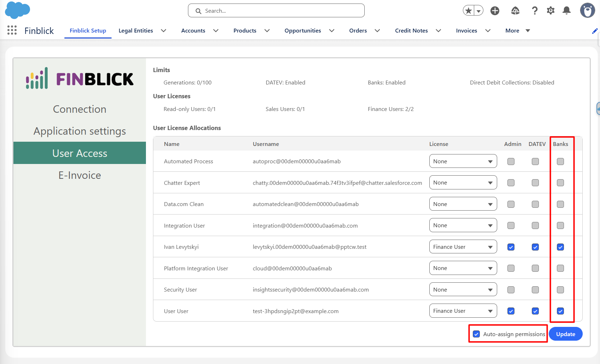Screen dimensions: 600x364
Task: Open the Credit Notes tab
Action: 411,31
